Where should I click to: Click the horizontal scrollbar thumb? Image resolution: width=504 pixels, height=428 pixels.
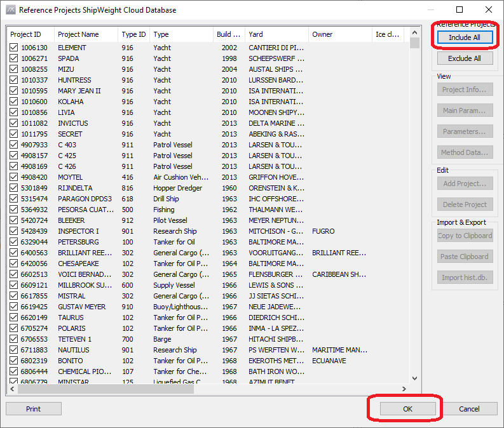click(106, 389)
